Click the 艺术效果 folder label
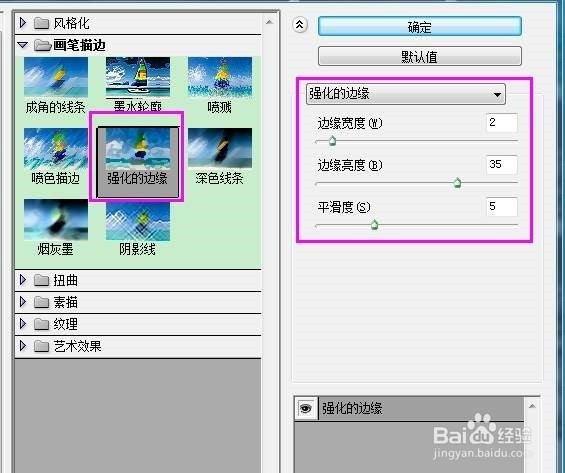This screenshot has height=473, width=565. click(77, 346)
